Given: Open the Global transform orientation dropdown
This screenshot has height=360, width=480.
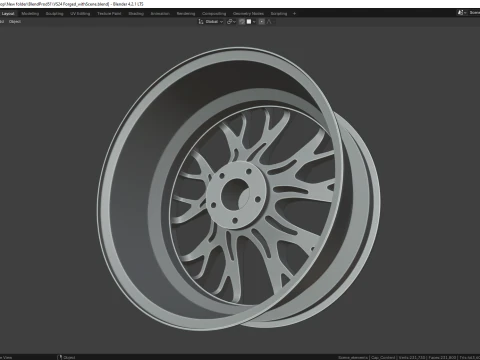Looking at the screenshot, I should [214, 22].
